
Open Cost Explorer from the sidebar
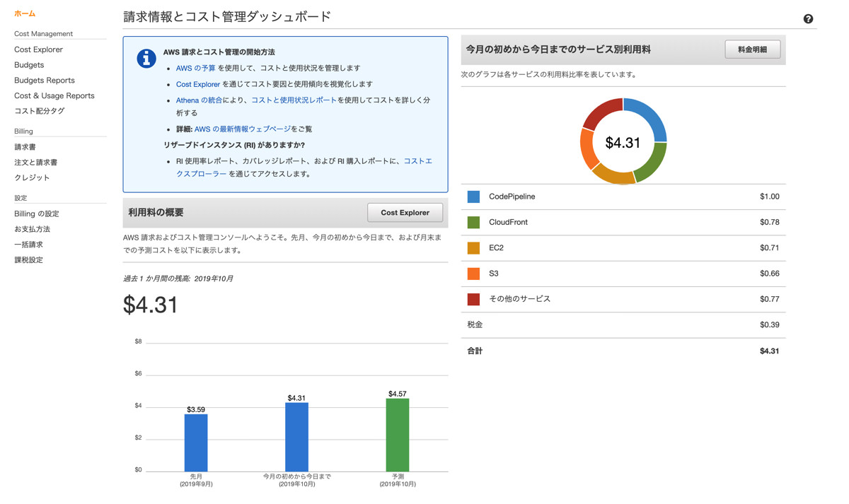pyautogui.click(x=38, y=49)
